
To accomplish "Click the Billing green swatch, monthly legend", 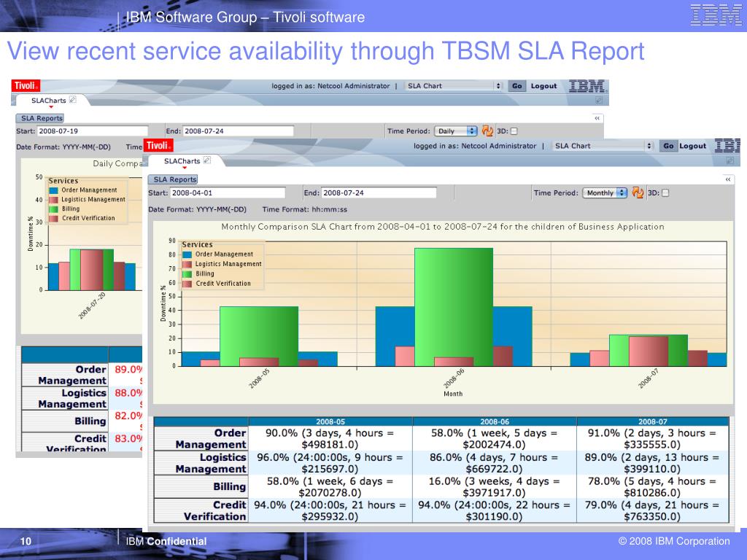I will click(187, 274).
